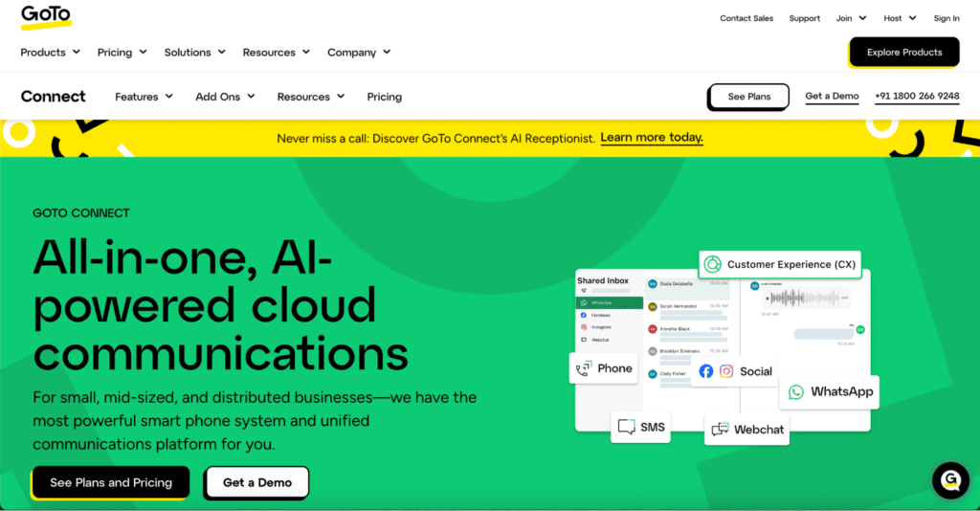This screenshot has height=511, width=980.
Task: Expand the Solutions dropdown menu
Action: click(194, 53)
